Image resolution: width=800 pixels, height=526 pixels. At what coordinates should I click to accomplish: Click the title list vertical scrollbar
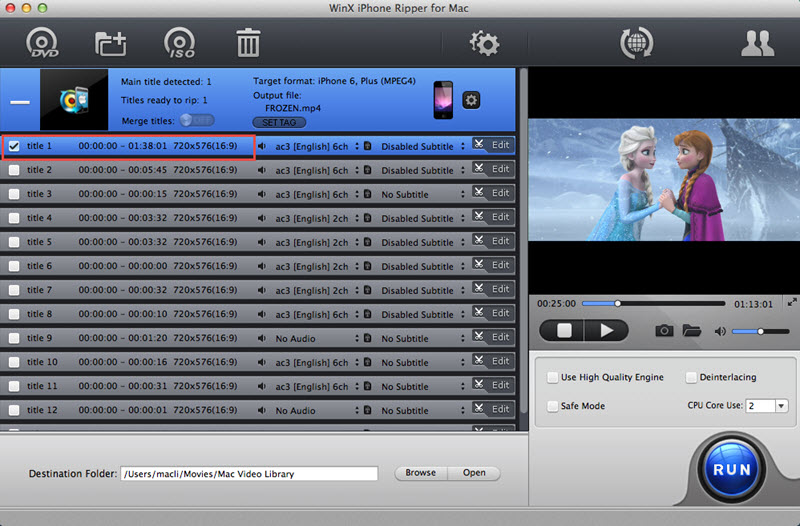point(523,242)
